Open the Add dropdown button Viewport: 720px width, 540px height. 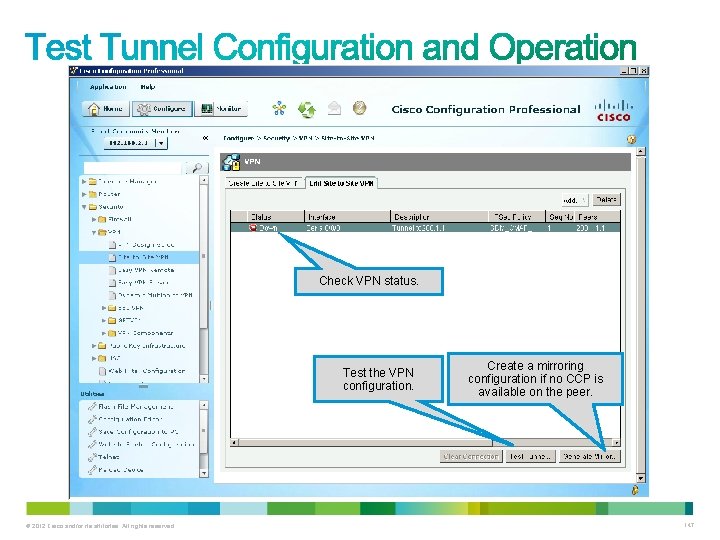(x=574, y=200)
